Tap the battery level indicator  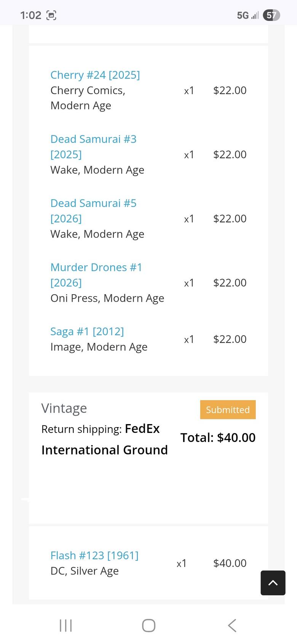[x=271, y=15]
